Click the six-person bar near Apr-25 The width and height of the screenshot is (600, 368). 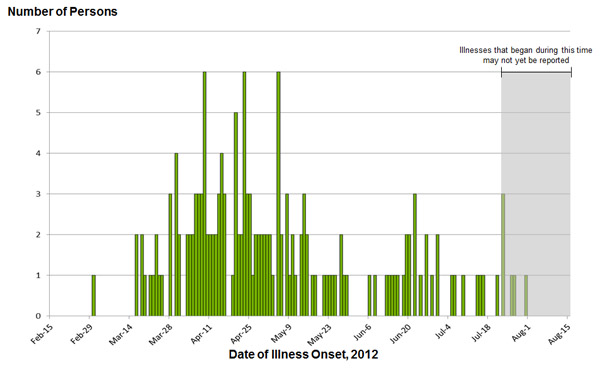(x=245, y=194)
